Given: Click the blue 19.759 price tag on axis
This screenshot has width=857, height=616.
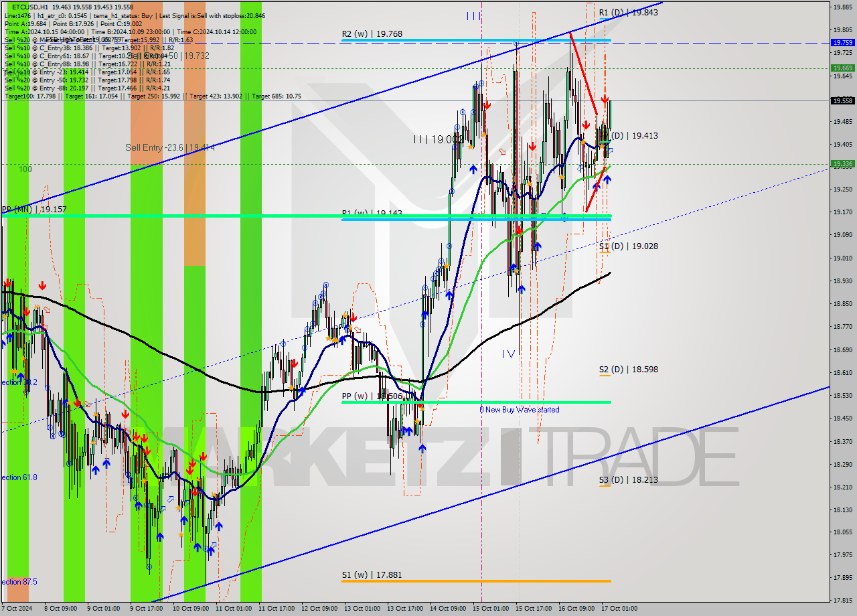Looking at the screenshot, I should 842,42.
